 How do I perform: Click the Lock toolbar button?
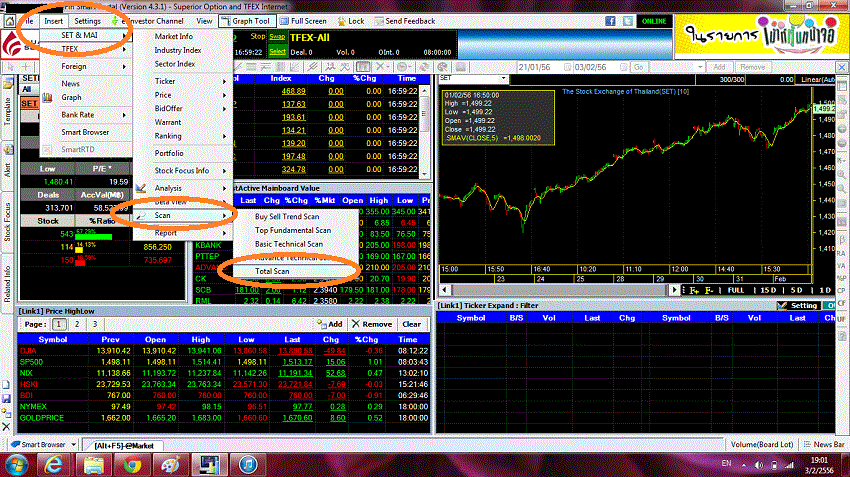(x=351, y=21)
